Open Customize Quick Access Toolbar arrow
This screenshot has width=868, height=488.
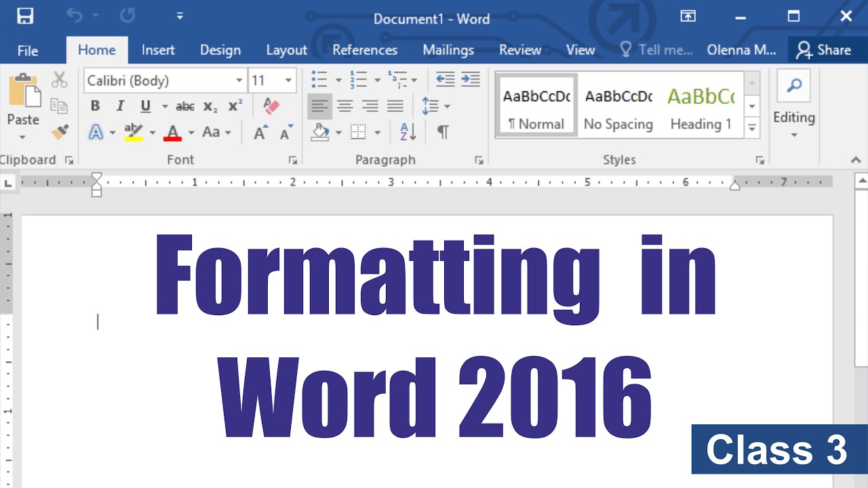[x=179, y=16]
